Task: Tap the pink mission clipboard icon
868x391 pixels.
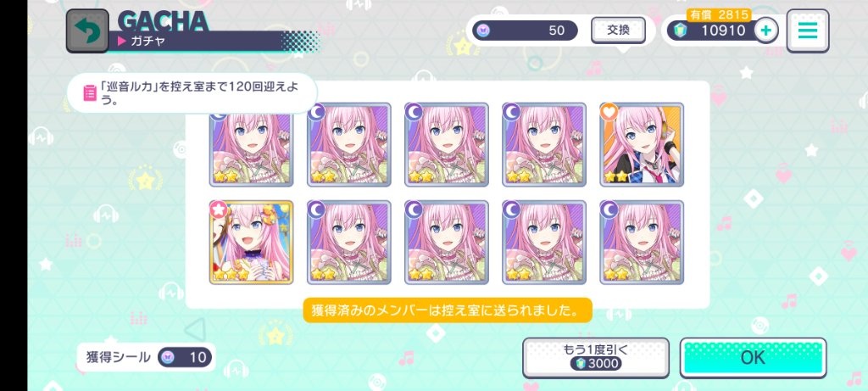Action: pyautogui.click(x=89, y=92)
